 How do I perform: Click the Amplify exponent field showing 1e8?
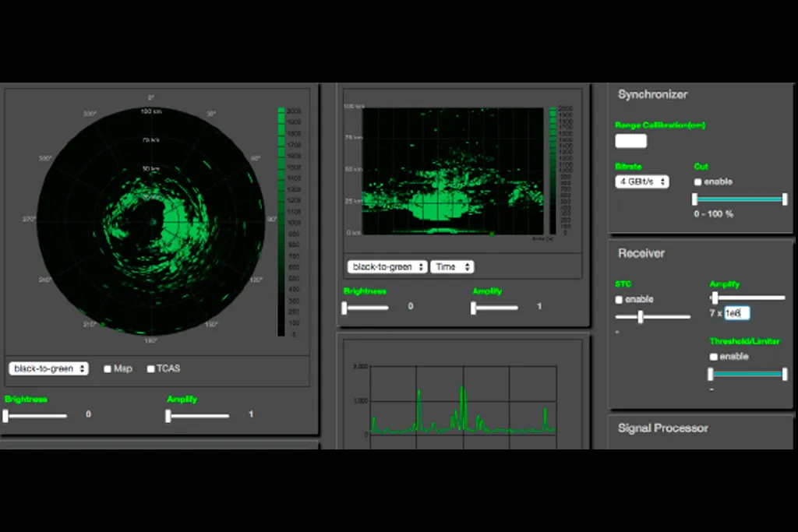736,313
